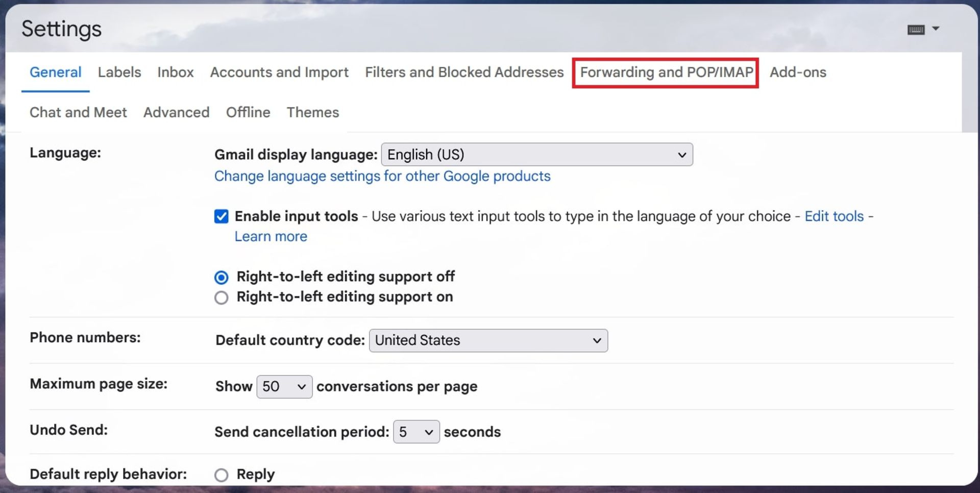Choose Reply as default reply behavior
Viewport: 980px width, 493px height.
[x=221, y=475]
